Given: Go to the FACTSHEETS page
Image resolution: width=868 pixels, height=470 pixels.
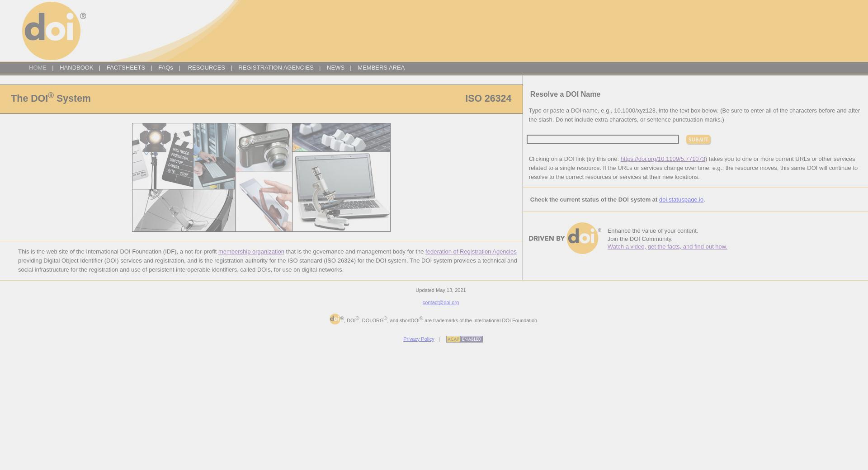Looking at the screenshot, I should click(x=126, y=68).
